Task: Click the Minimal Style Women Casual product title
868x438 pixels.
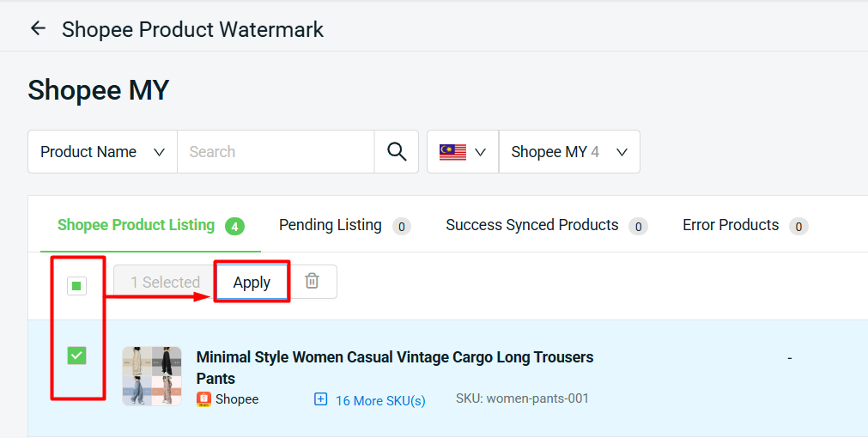Action: pos(395,368)
